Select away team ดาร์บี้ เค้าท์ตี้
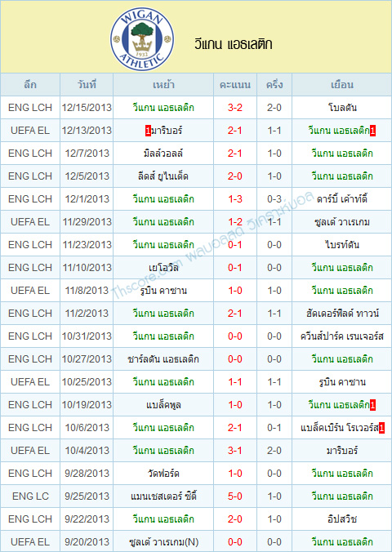The height and width of the screenshot is (552, 392). pyautogui.click(x=342, y=199)
